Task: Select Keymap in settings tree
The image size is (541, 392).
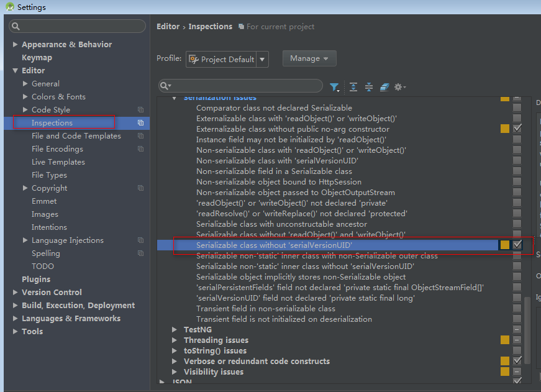Action: (37, 57)
